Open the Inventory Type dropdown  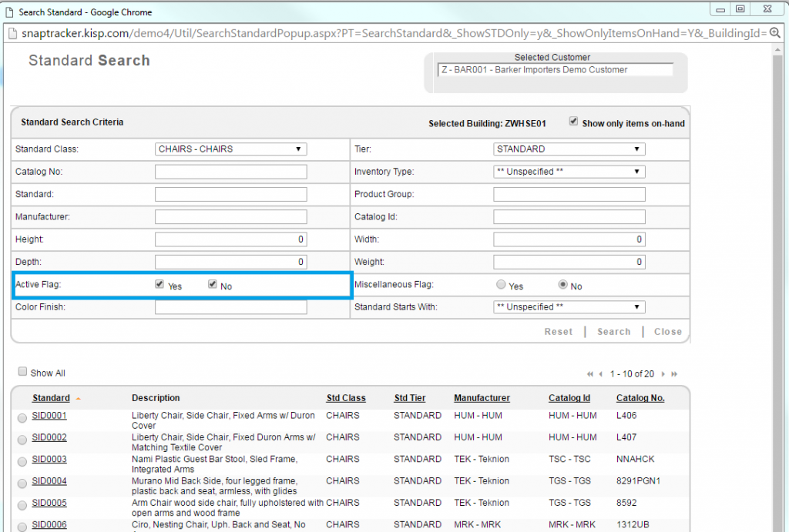569,172
